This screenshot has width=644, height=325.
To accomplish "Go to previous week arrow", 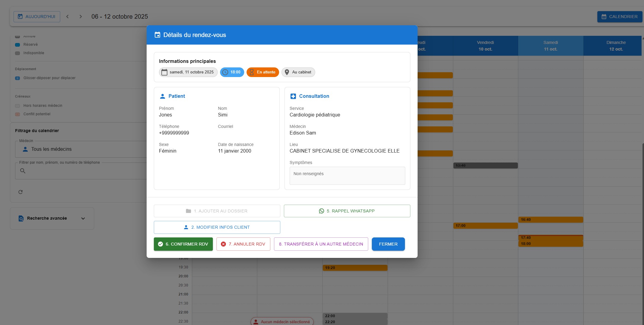I will point(67,17).
